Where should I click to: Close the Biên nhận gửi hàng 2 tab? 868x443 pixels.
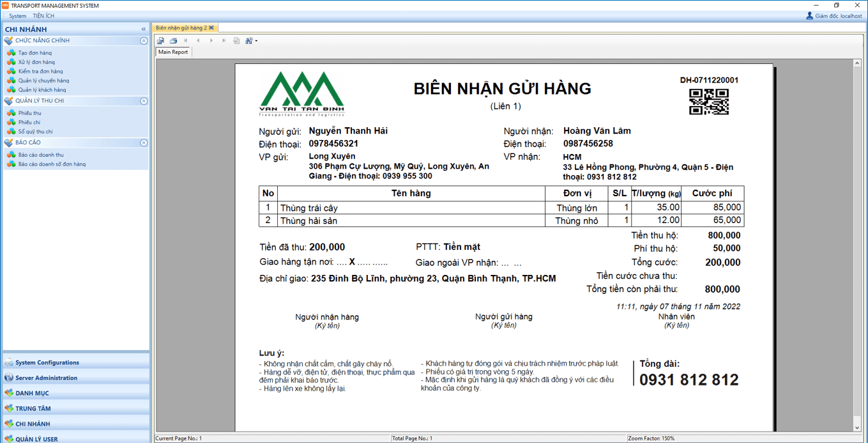(x=211, y=28)
